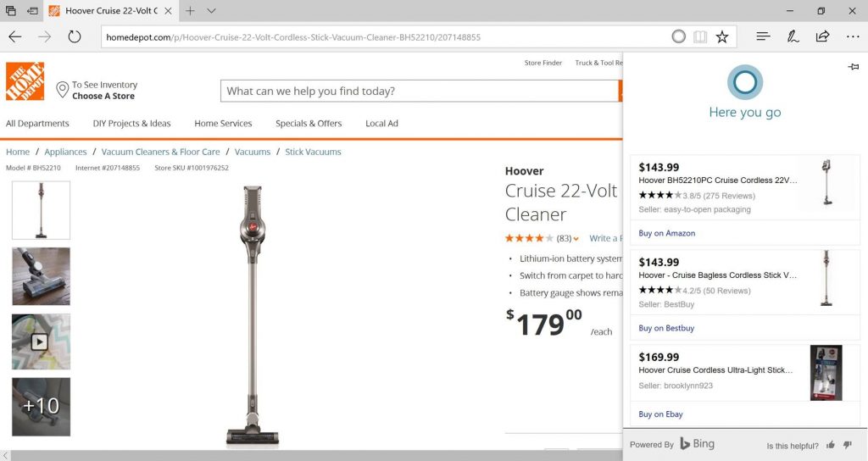Click thumbs up for helpful feedback
The image size is (868, 461).
pyautogui.click(x=831, y=445)
